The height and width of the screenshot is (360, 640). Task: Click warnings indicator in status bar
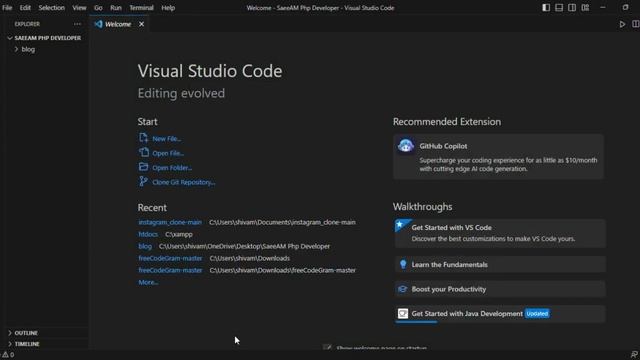pos(8,355)
